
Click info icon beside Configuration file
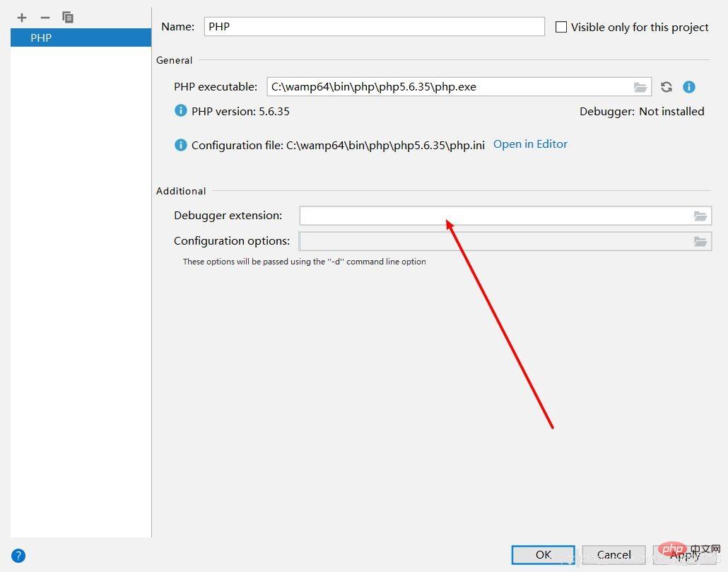[x=181, y=146]
